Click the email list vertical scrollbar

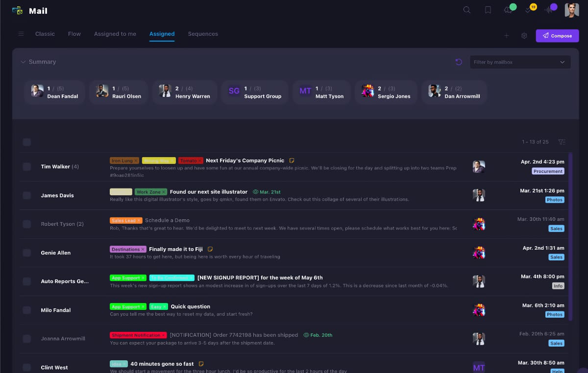570,237
